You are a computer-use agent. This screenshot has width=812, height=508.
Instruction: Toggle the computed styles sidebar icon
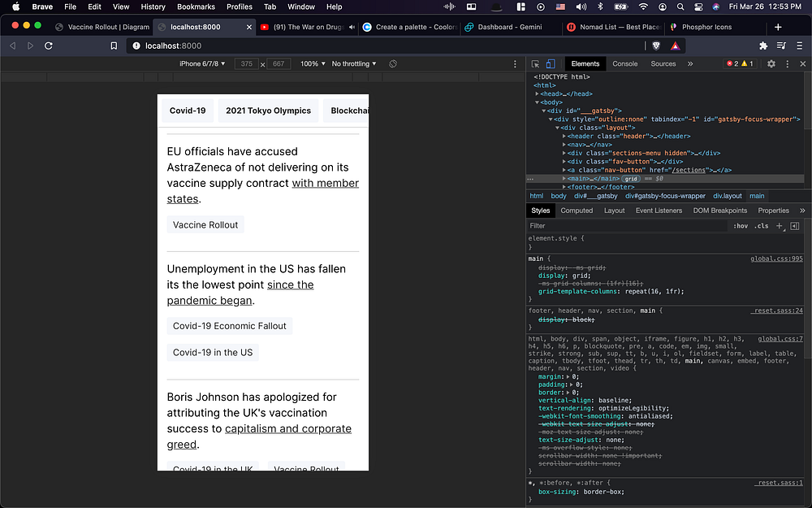(794, 226)
